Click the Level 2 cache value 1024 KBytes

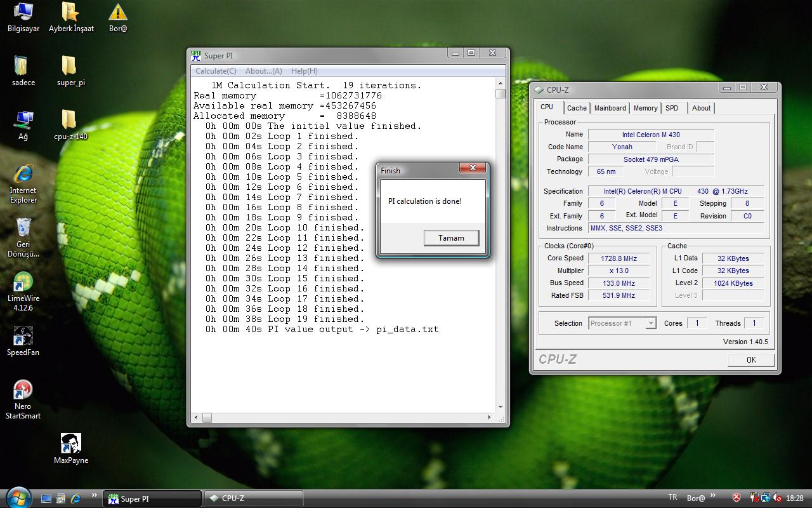coord(733,283)
